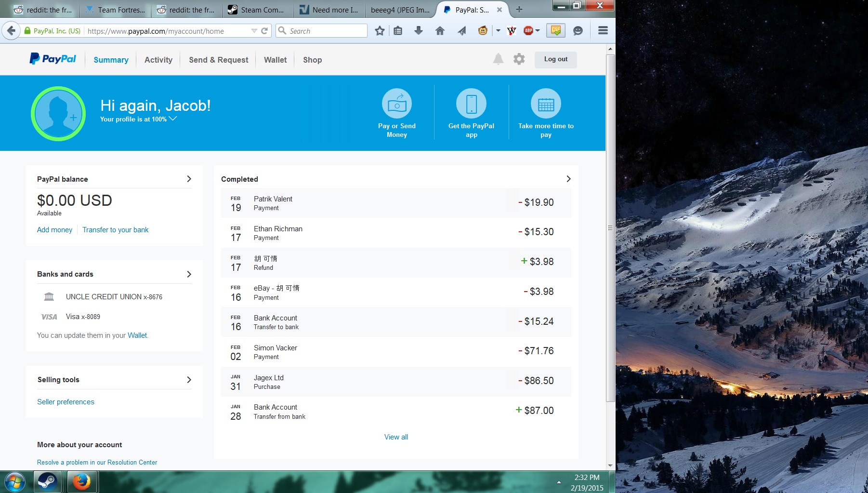Open Steam from the Windows taskbar

tap(47, 481)
